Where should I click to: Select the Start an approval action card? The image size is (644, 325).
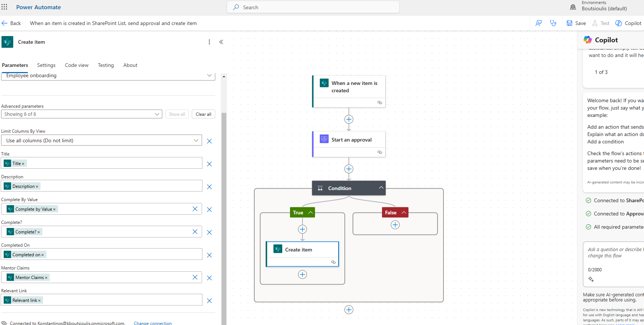[x=349, y=144]
